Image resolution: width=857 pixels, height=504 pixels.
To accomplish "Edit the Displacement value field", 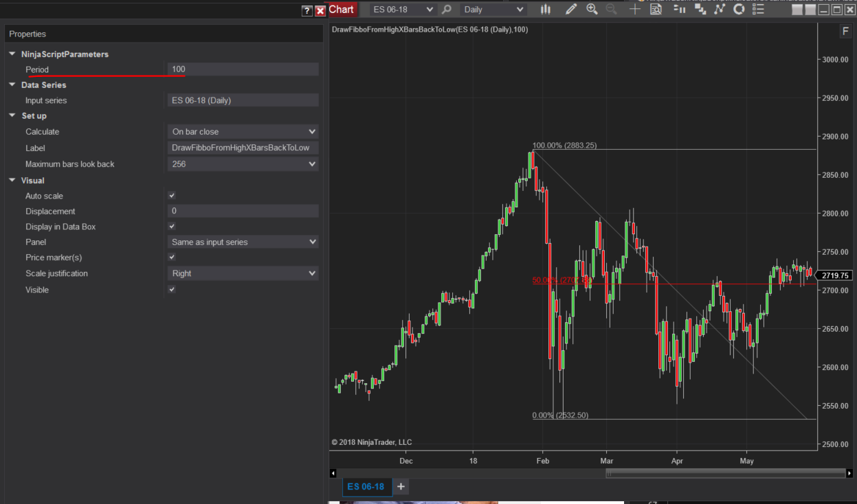I will coord(243,211).
